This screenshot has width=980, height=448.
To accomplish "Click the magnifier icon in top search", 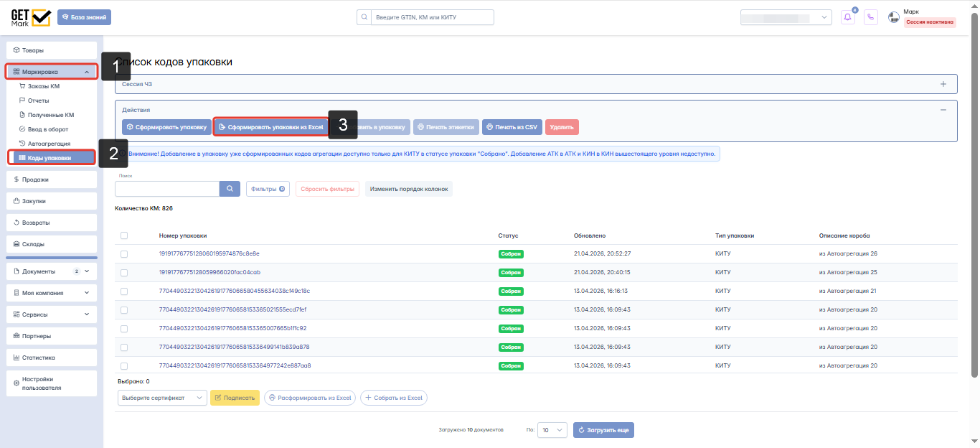I will pyautogui.click(x=364, y=17).
